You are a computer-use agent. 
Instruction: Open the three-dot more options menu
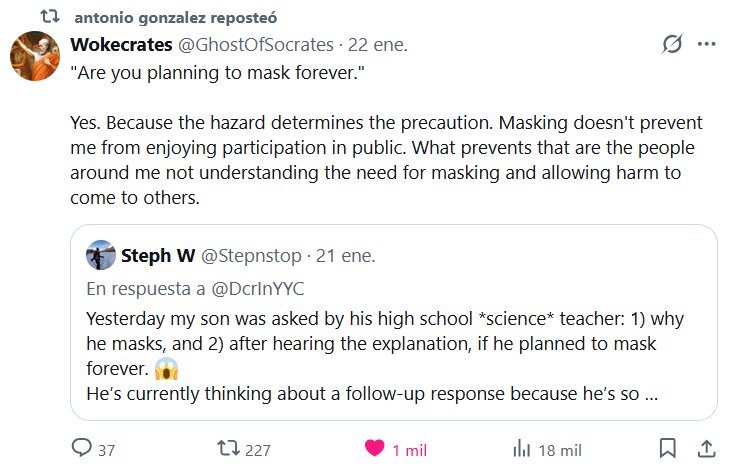707,45
